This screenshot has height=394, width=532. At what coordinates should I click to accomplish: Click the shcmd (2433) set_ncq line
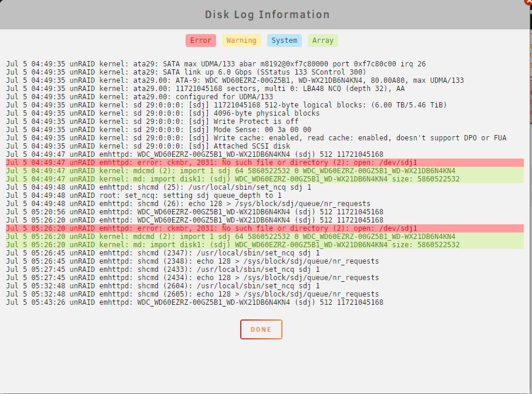[x=163, y=270]
